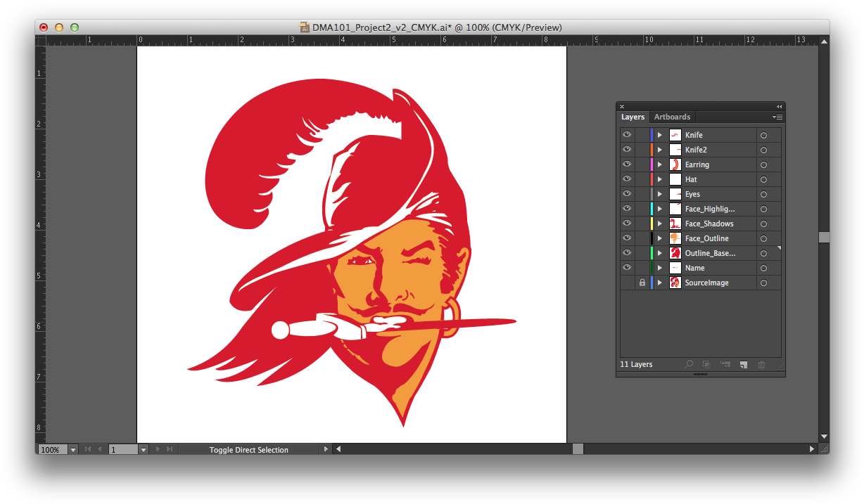The image size is (864, 504).
Task: Unlock the SourceImage layer via lock icon
Action: point(642,283)
